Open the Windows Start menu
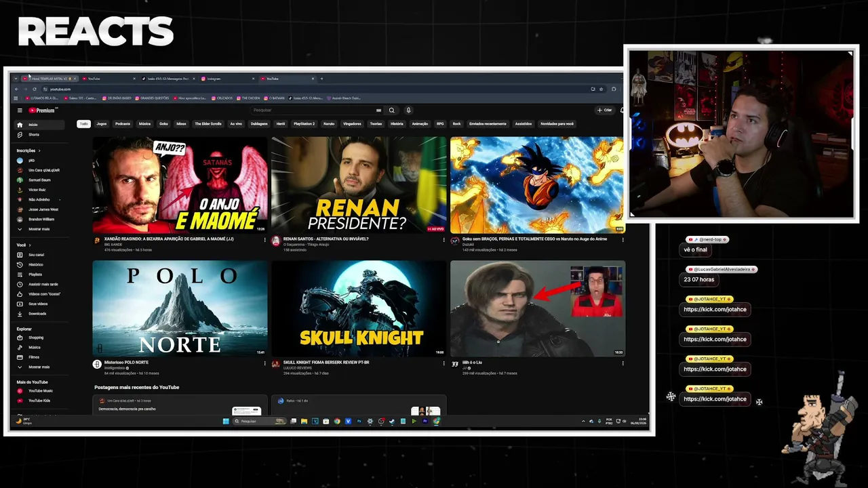Screen dimensions: 868x488 [226, 421]
